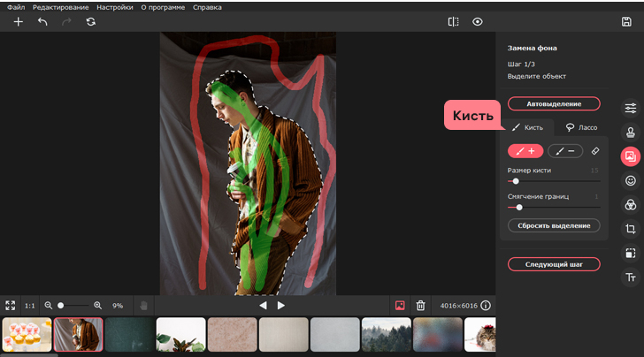This screenshot has height=357, width=644.
Task: Open the Crop tool
Action: click(631, 229)
